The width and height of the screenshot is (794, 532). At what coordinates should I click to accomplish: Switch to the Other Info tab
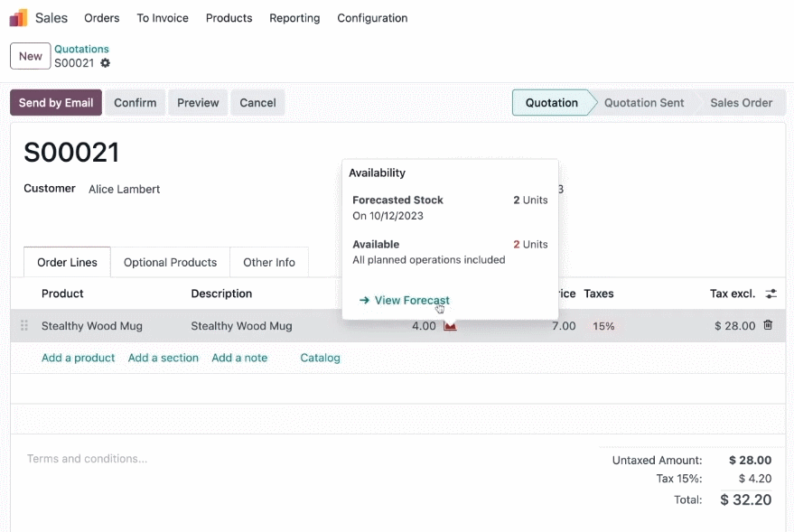pyautogui.click(x=269, y=262)
